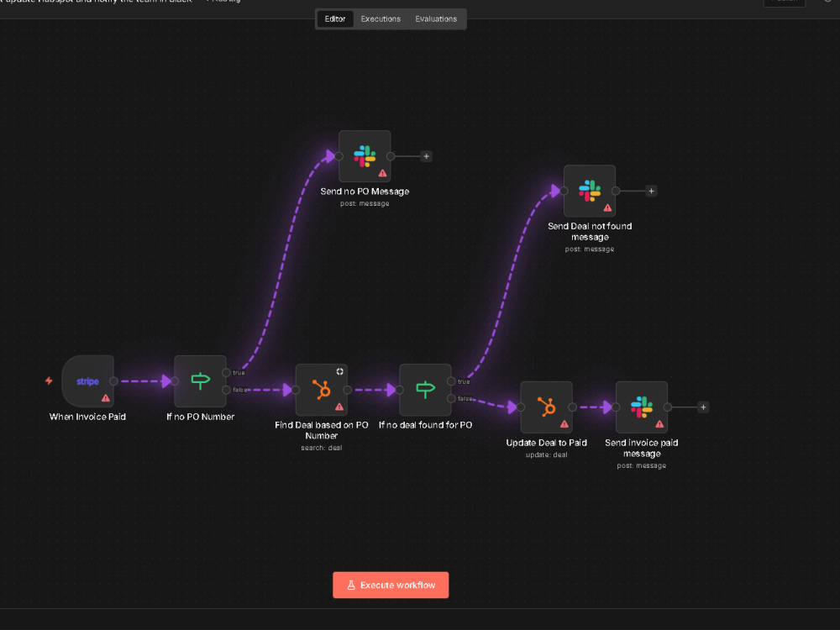
Task: Click the settings icon on the Find Deal node
Action: point(339,371)
